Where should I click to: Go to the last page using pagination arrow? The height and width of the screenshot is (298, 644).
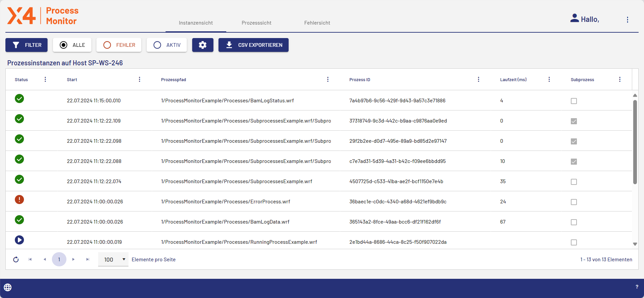[x=88, y=260]
